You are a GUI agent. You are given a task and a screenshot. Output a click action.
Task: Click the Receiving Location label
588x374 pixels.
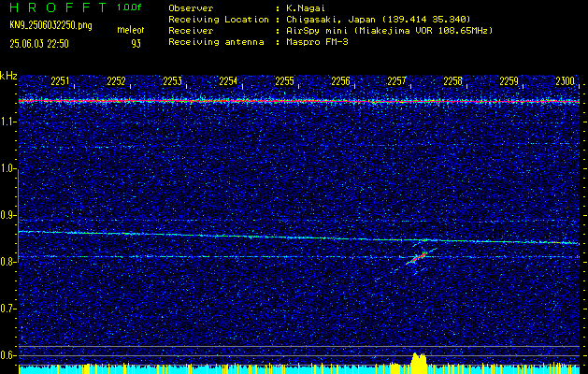click(219, 20)
